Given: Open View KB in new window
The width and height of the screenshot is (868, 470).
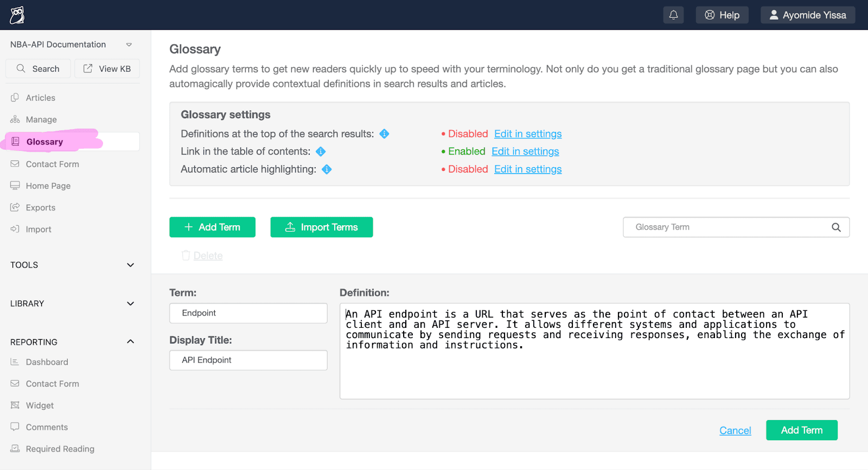Looking at the screenshot, I should [107, 68].
